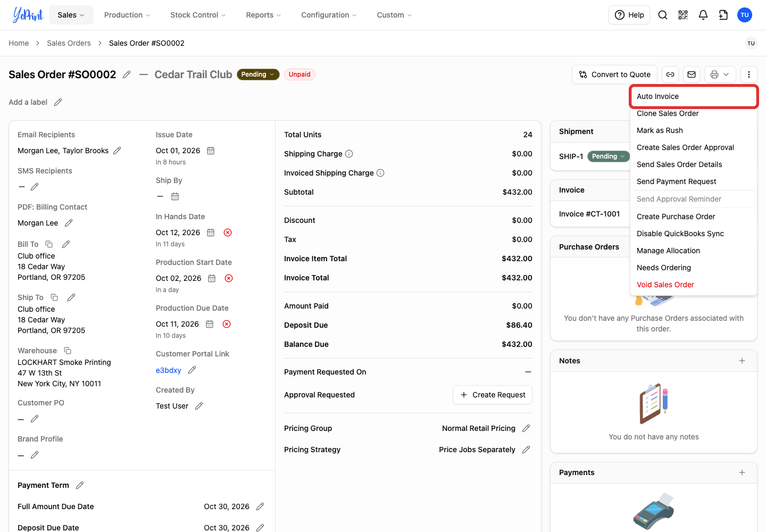Navigate to Home breadcrumb
Image resolution: width=766 pixels, height=532 pixels.
[x=19, y=43]
